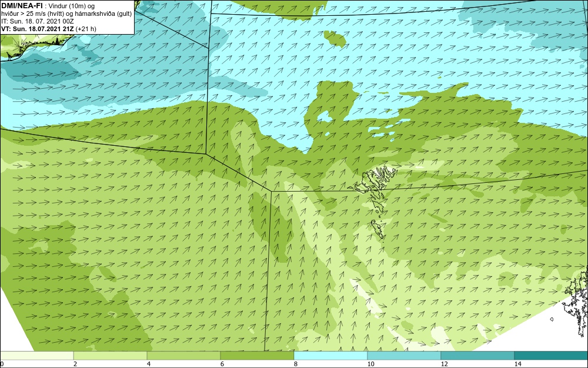Click the 'DMI/NEA-FI' title text

(22, 6)
